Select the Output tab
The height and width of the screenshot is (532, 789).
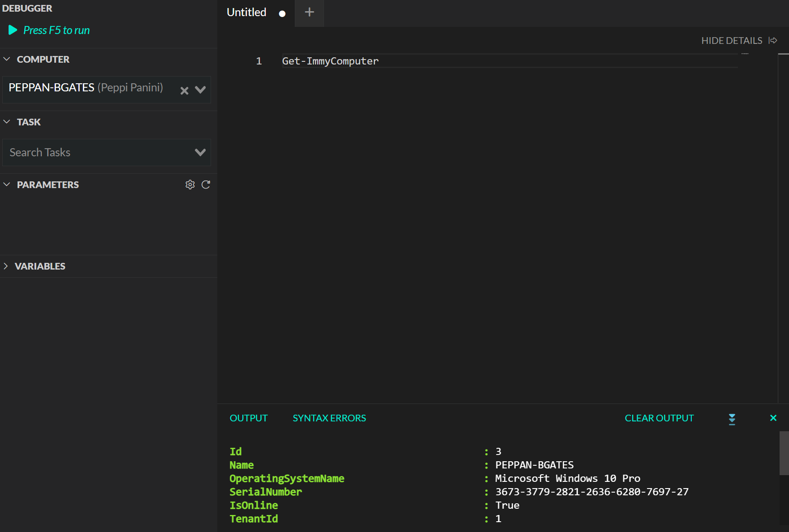(x=248, y=418)
